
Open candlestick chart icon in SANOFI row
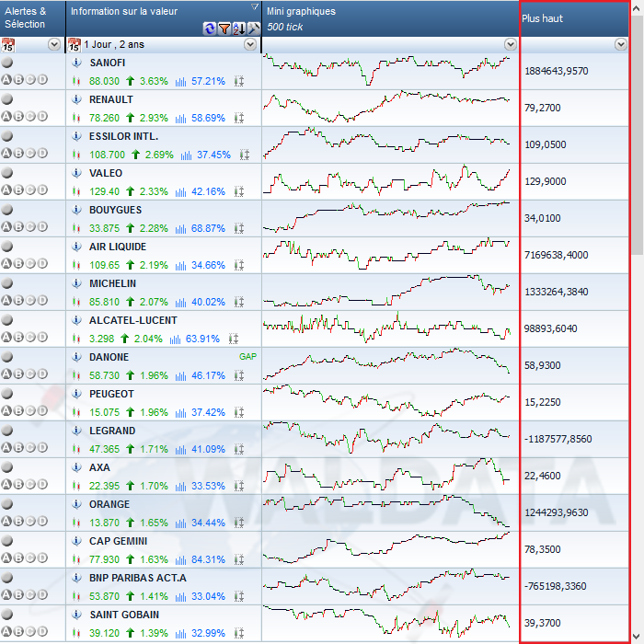point(76,81)
